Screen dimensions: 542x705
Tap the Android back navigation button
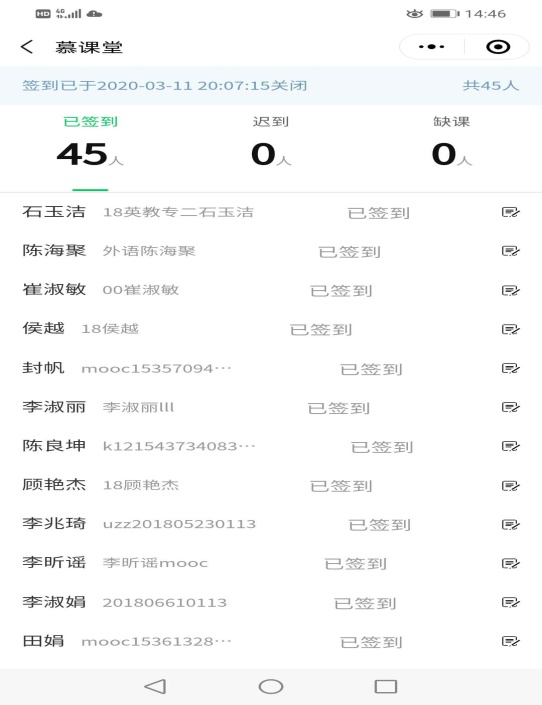155,686
